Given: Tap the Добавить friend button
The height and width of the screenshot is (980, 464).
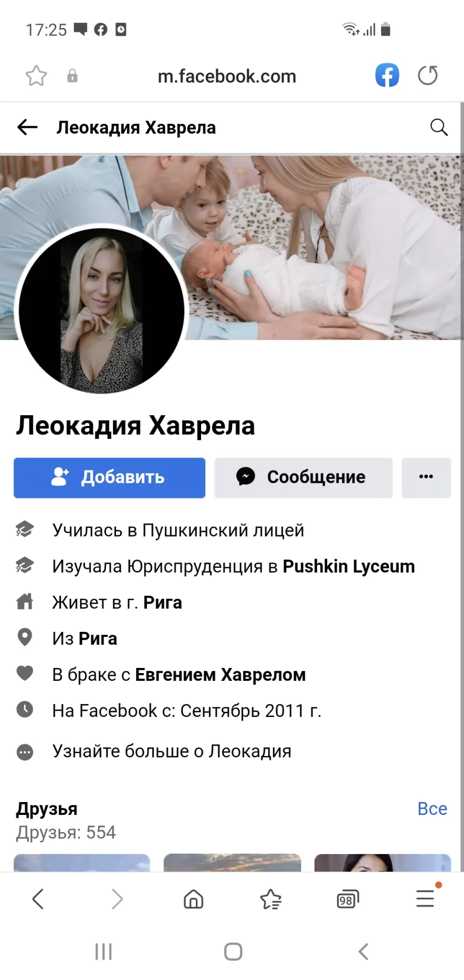Looking at the screenshot, I should tap(109, 478).
